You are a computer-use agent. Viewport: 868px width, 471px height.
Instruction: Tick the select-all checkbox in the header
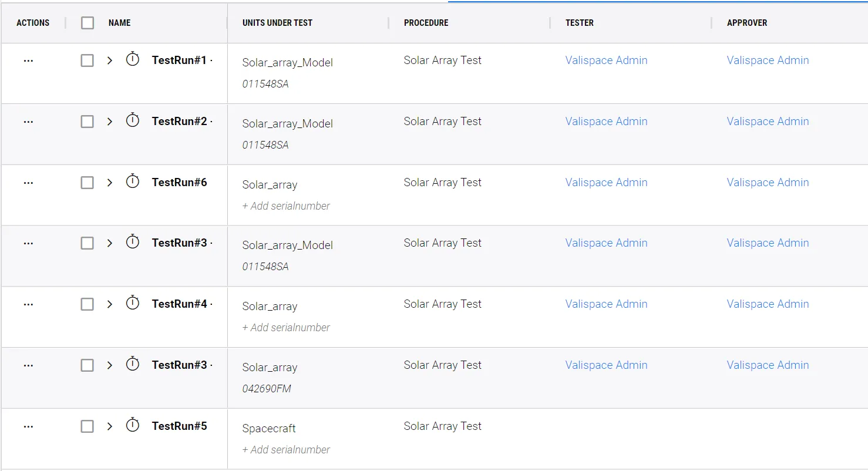[x=88, y=23]
